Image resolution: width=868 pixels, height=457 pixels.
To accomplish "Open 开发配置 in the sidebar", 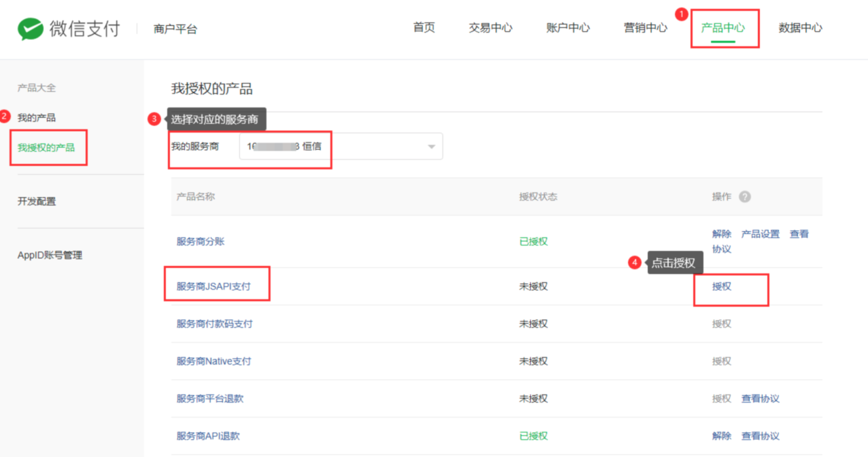I will (x=37, y=201).
